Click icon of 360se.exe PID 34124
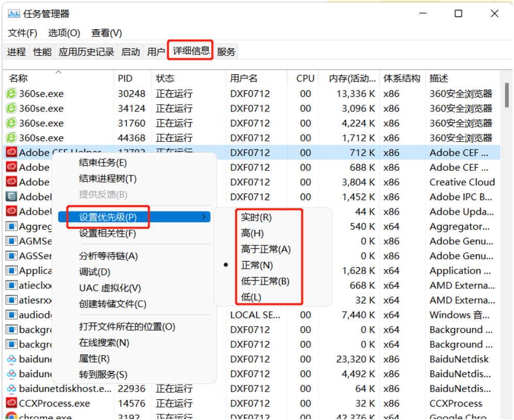The height and width of the screenshot is (420, 514). pos(11,108)
